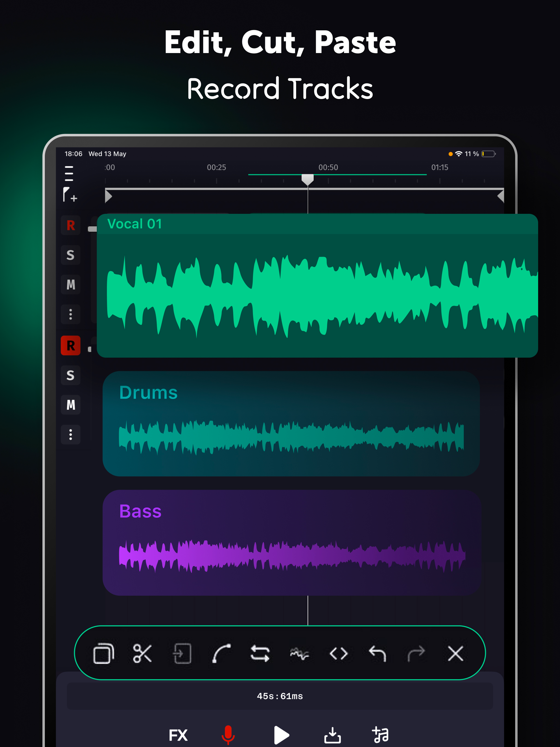Export the project with download icon
The height and width of the screenshot is (747, 560).
[x=332, y=735]
